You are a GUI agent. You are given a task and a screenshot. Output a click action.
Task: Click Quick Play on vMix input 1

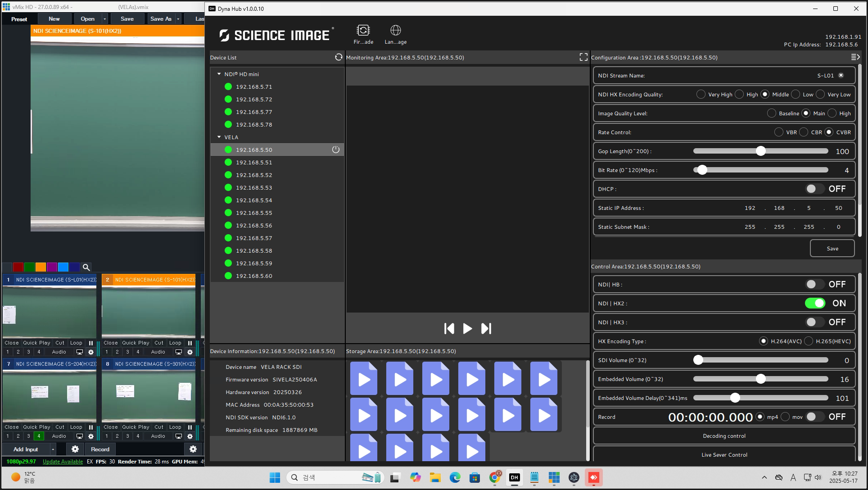pyautogui.click(x=36, y=343)
